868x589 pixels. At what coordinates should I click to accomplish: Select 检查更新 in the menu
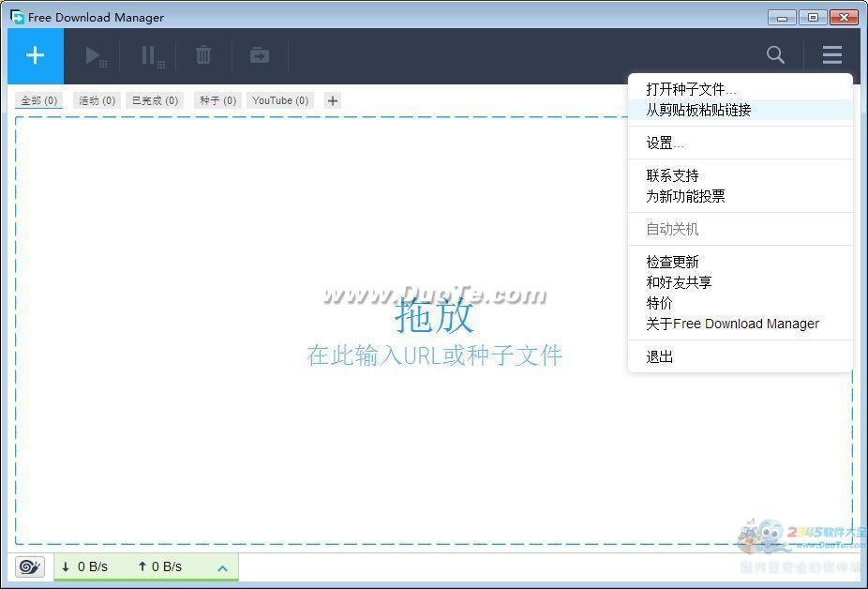pyautogui.click(x=672, y=262)
